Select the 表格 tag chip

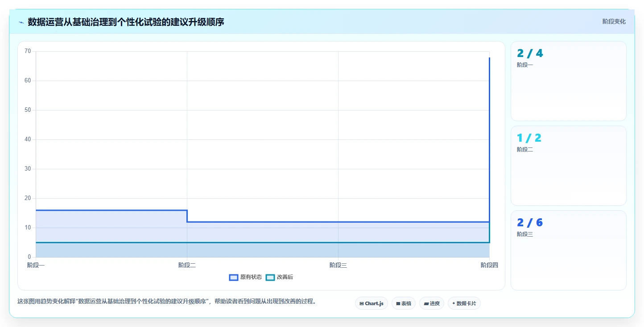(404, 303)
